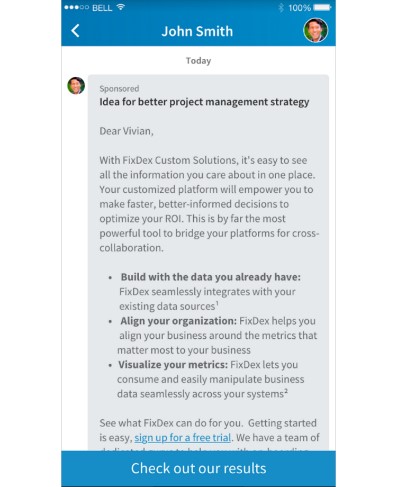Tap footnote 1 after 'existing data sources'
Screen dimensions: 397x487
217,303
